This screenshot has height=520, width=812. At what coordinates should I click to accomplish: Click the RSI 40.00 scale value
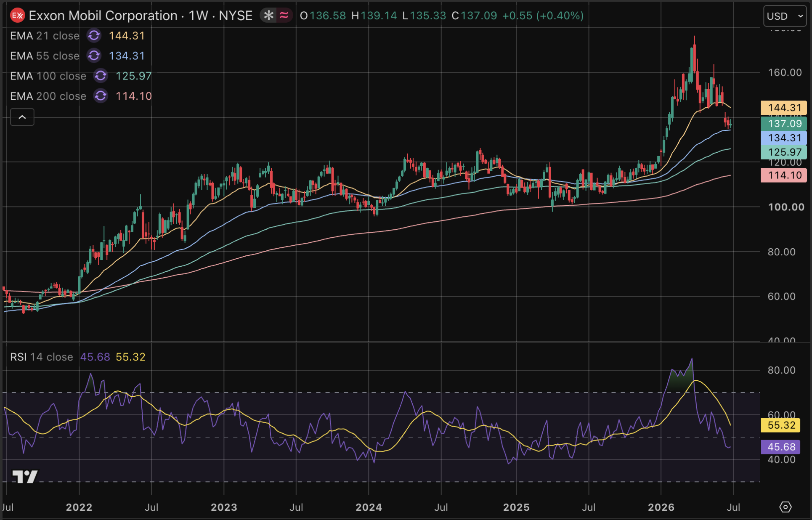point(781,460)
